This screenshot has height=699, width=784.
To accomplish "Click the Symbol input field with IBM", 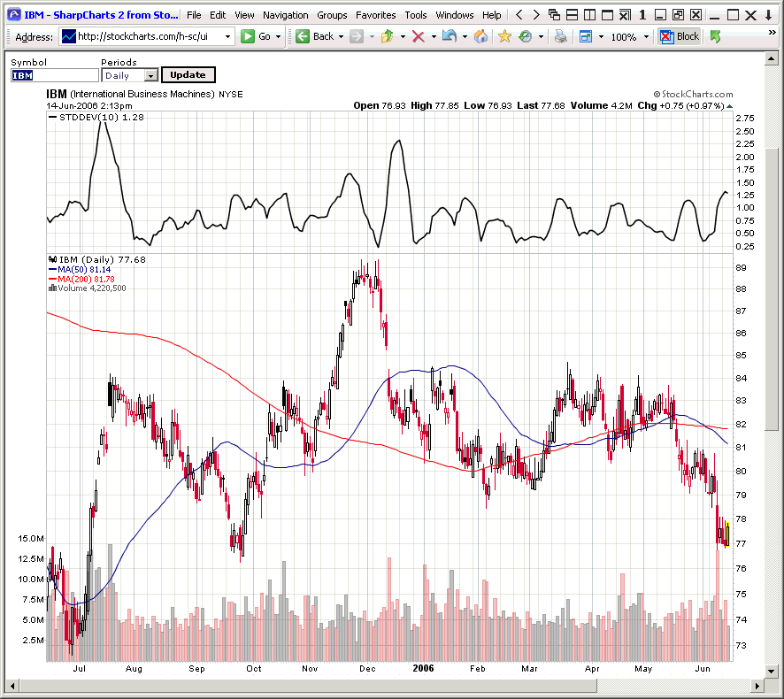I will 54,76.
